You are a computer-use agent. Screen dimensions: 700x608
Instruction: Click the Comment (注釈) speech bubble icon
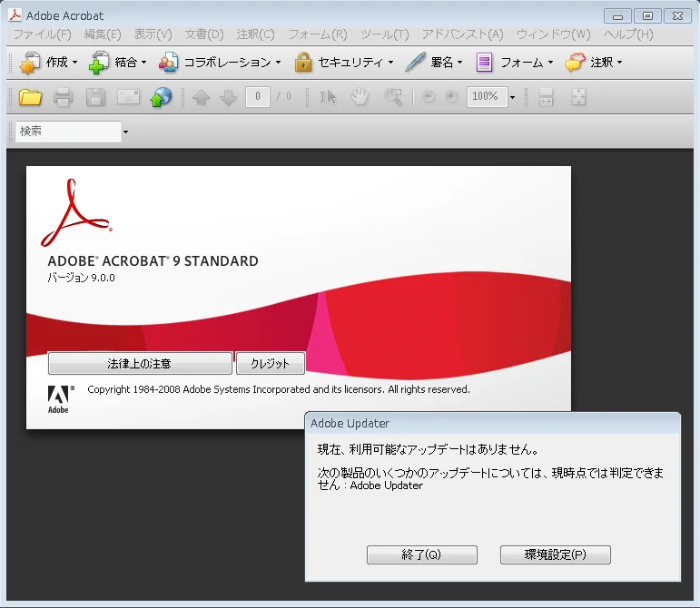pyautogui.click(x=575, y=63)
